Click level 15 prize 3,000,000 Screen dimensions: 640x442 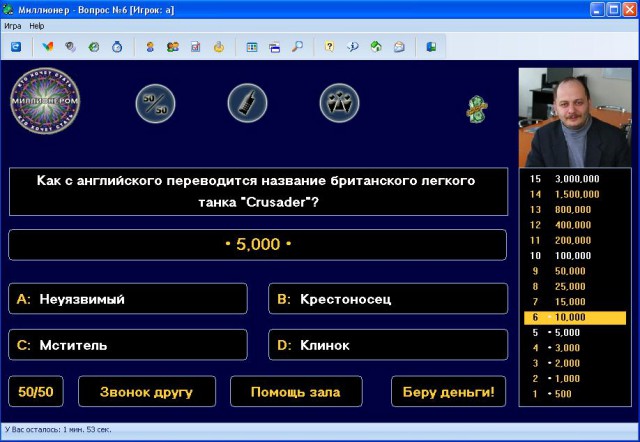tap(565, 179)
